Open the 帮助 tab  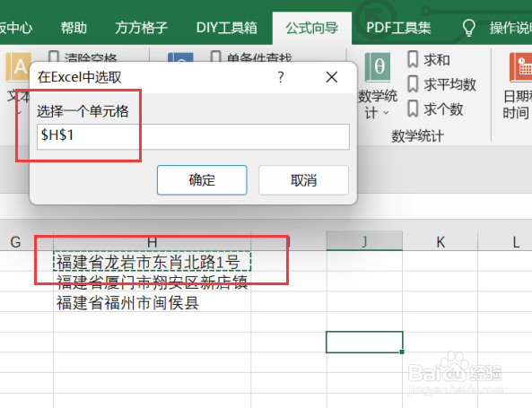coord(74,28)
